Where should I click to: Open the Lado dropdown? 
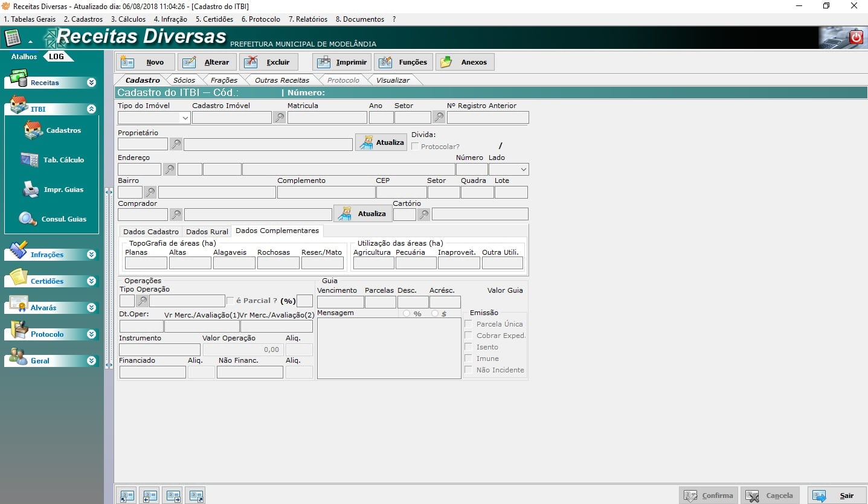523,170
